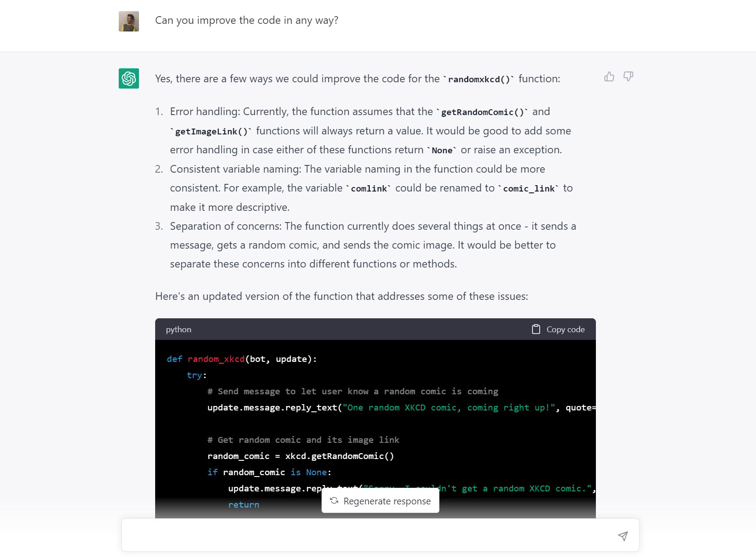This screenshot has height=557, width=756.
Task: Click the user question about improving code
Action: point(246,21)
